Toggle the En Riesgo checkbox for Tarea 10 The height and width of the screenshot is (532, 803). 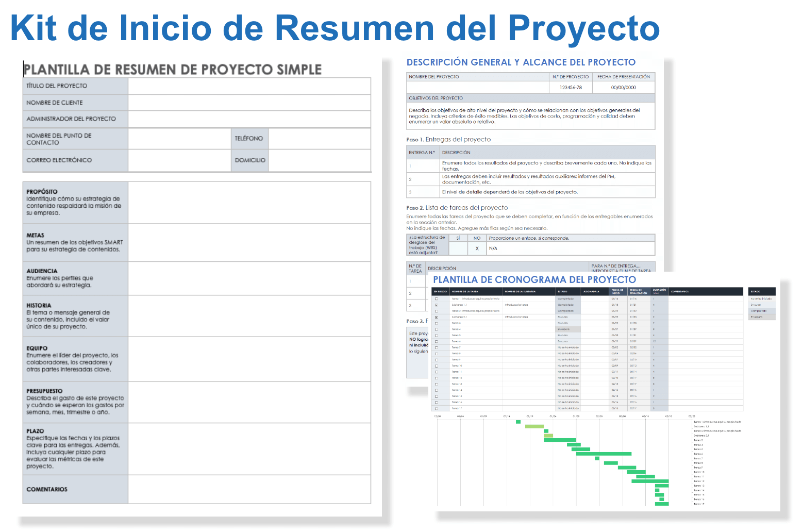coord(436,365)
